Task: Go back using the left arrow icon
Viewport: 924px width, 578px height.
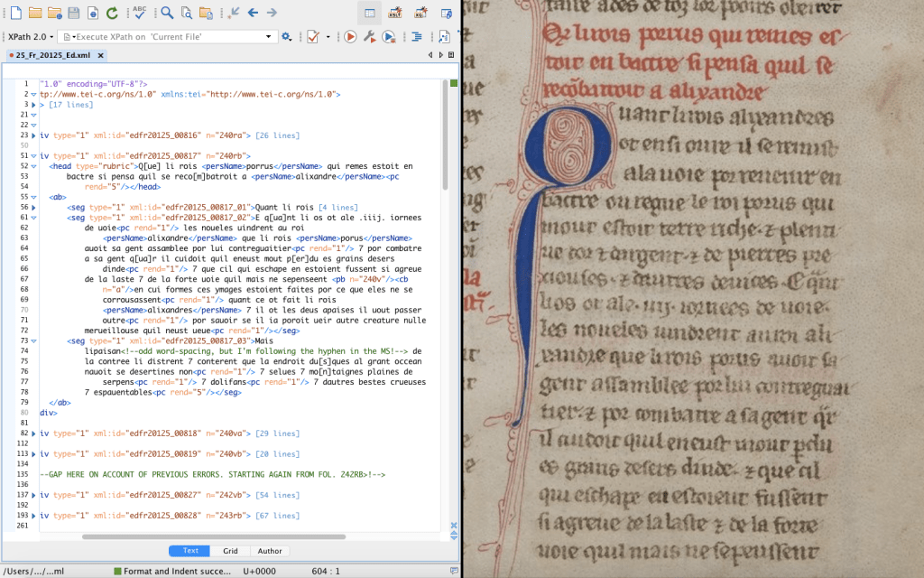Action: [253, 13]
